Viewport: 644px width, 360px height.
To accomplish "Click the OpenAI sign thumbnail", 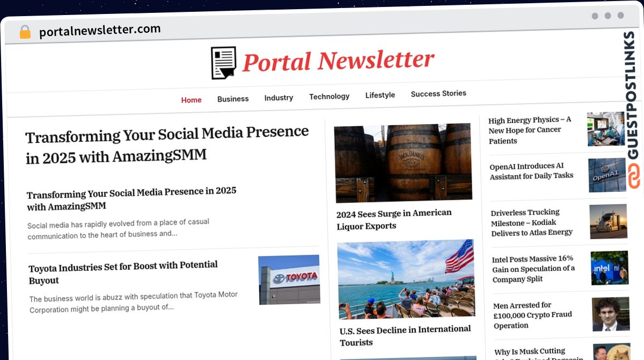I will coord(608,175).
